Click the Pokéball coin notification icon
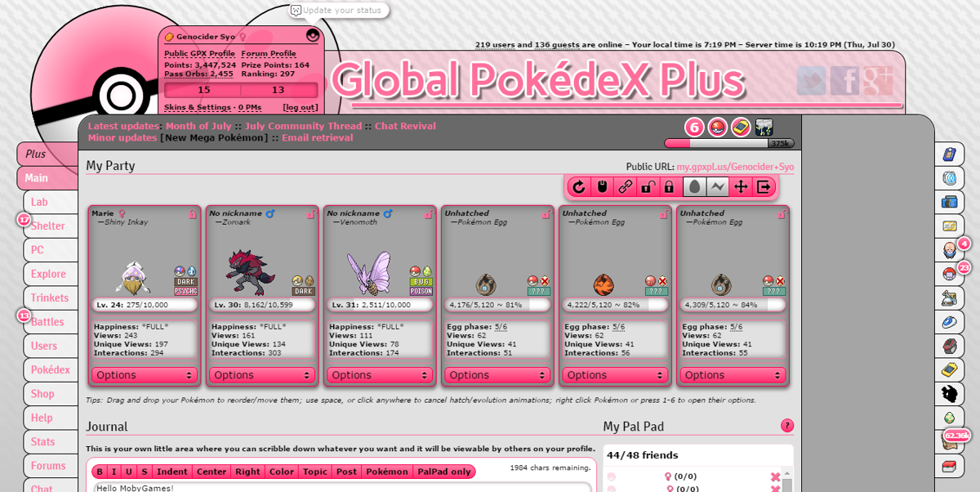 tap(716, 127)
